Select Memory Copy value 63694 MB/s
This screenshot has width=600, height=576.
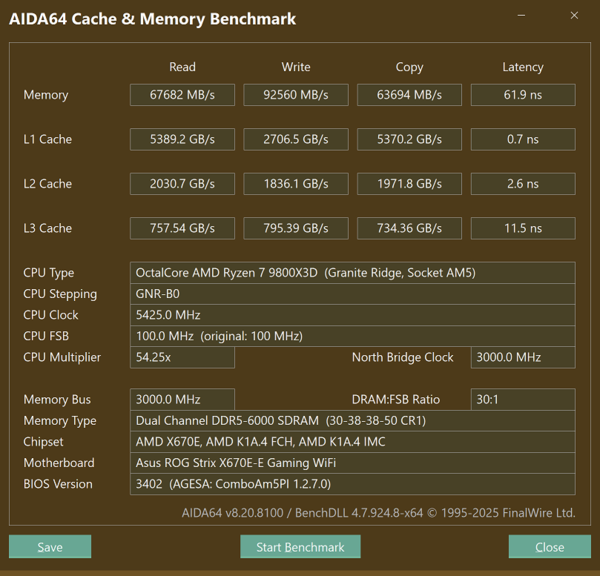409,95
